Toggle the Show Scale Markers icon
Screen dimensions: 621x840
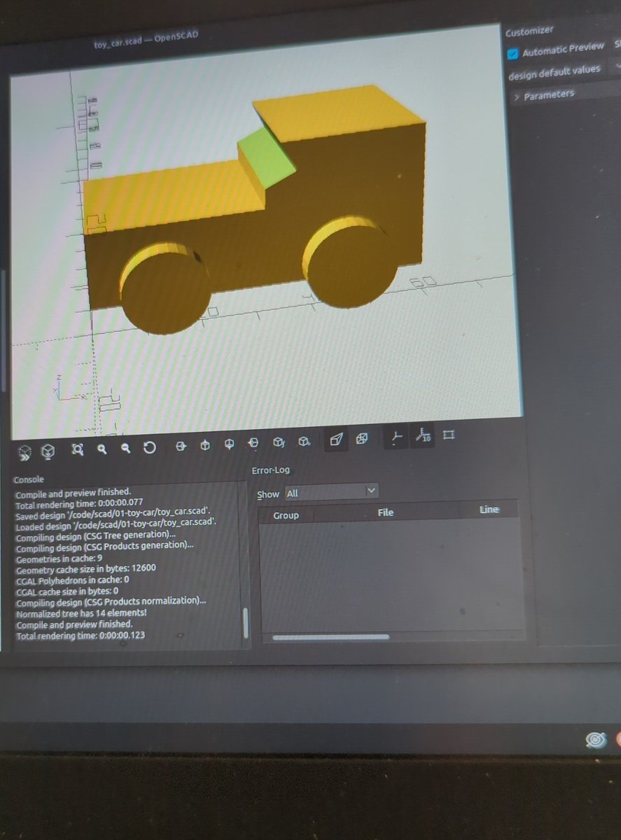(x=423, y=435)
